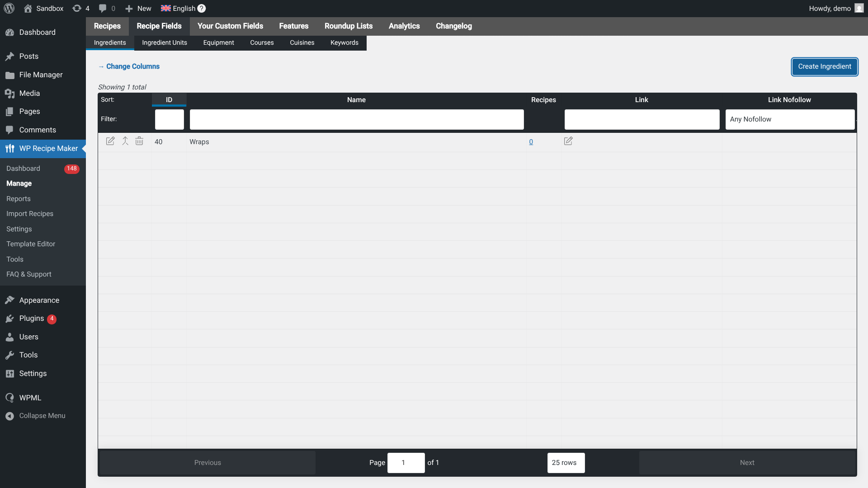Open WP Recipe Maker Tools submenu item
Viewport: 868px width, 488px height.
tap(15, 259)
